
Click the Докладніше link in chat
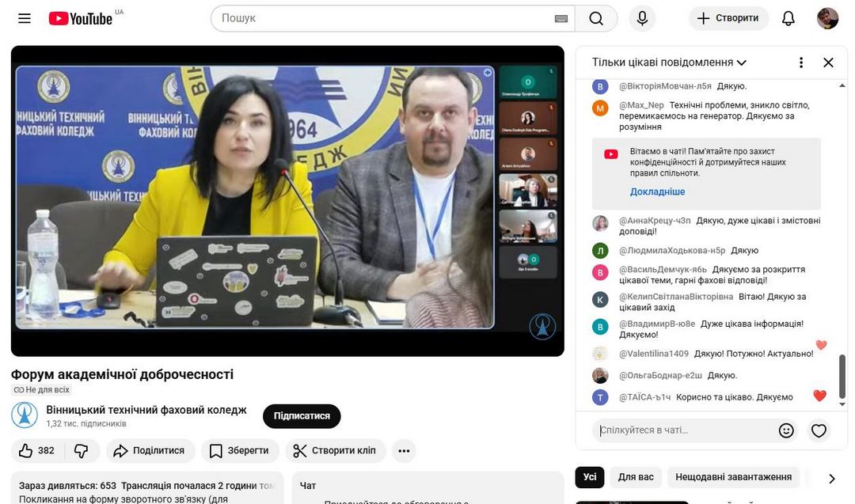(657, 191)
